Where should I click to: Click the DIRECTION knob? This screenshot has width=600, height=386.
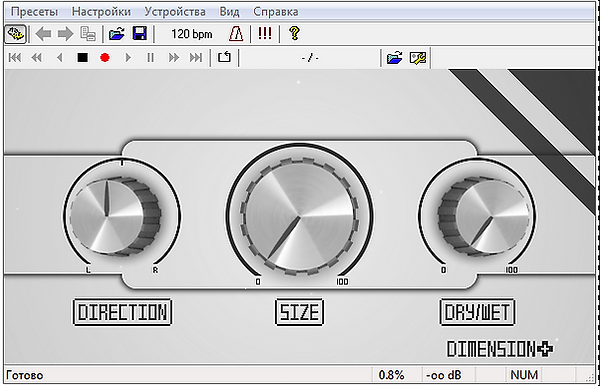click(115, 216)
